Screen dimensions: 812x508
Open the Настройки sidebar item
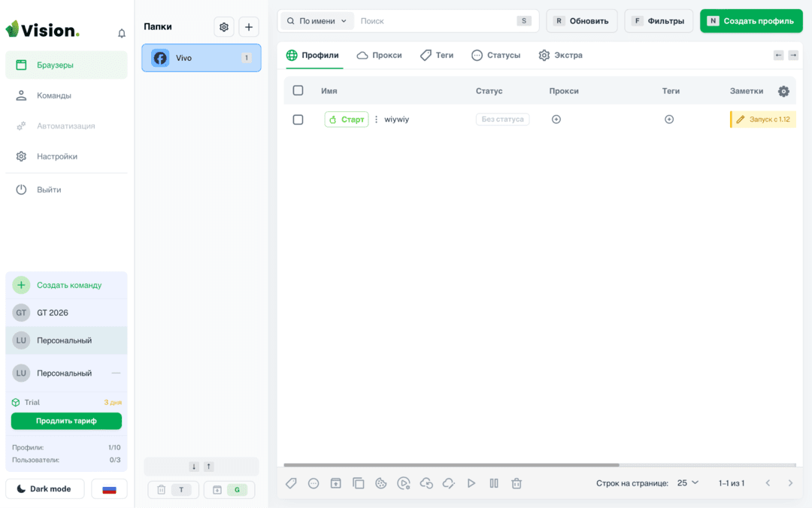coord(57,156)
